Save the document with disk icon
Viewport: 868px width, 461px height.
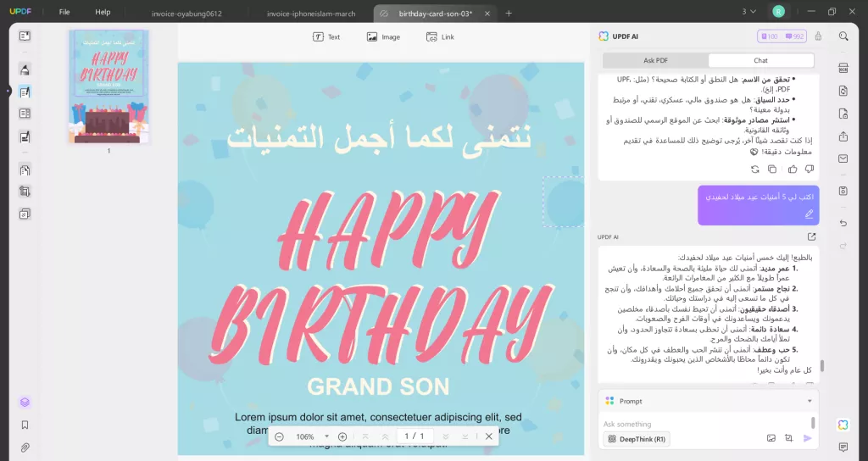(843, 191)
